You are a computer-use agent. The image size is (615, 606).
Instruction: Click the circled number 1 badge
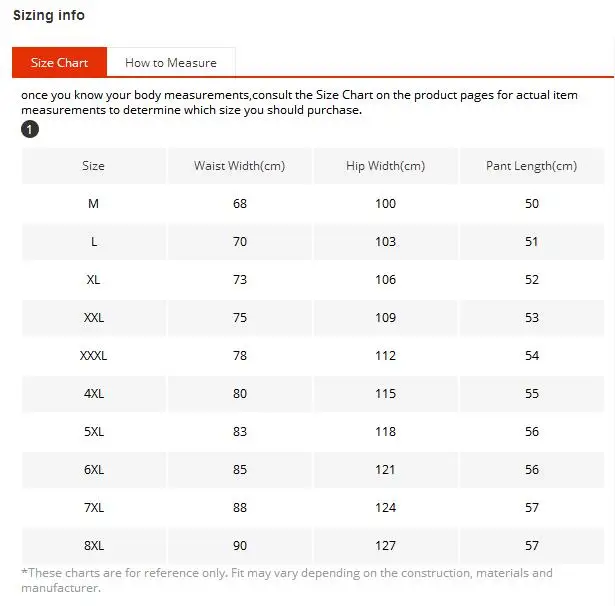[30, 129]
